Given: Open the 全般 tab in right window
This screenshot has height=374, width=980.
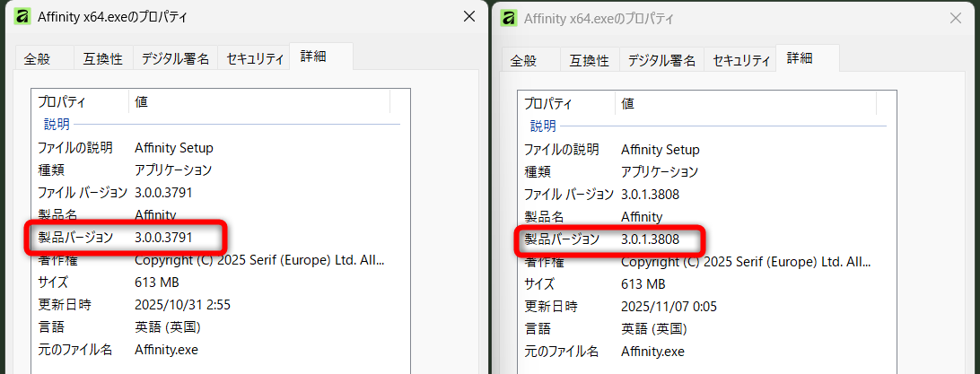Looking at the screenshot, I should (x=523, y=61).
